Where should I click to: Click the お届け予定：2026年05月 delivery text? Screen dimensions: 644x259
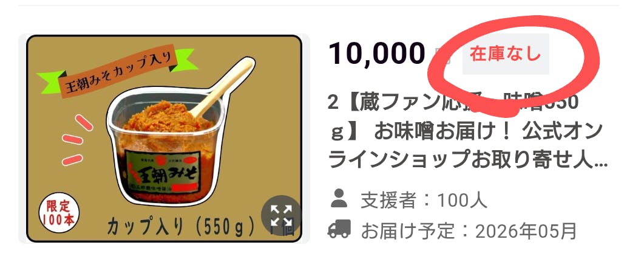click(469, 230)
